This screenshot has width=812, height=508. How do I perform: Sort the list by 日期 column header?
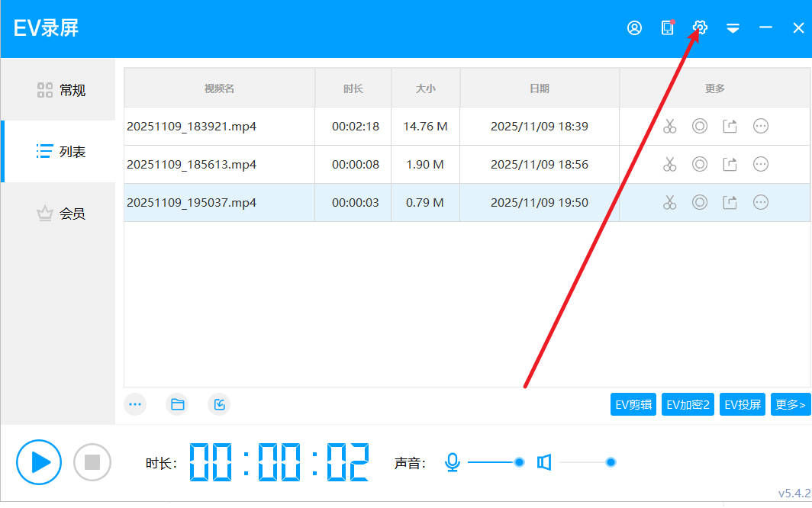[x=539, y=88]
